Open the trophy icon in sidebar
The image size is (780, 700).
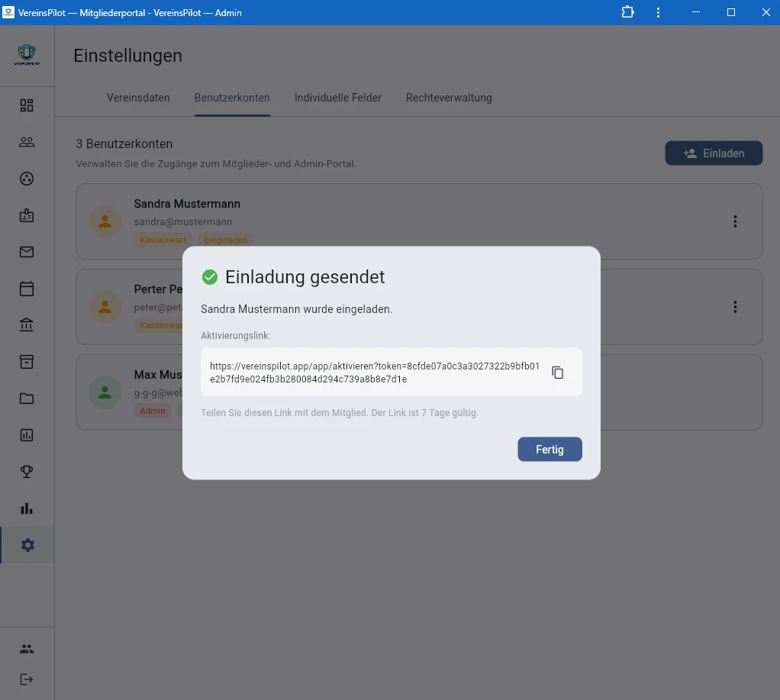(x=27, y=472)
